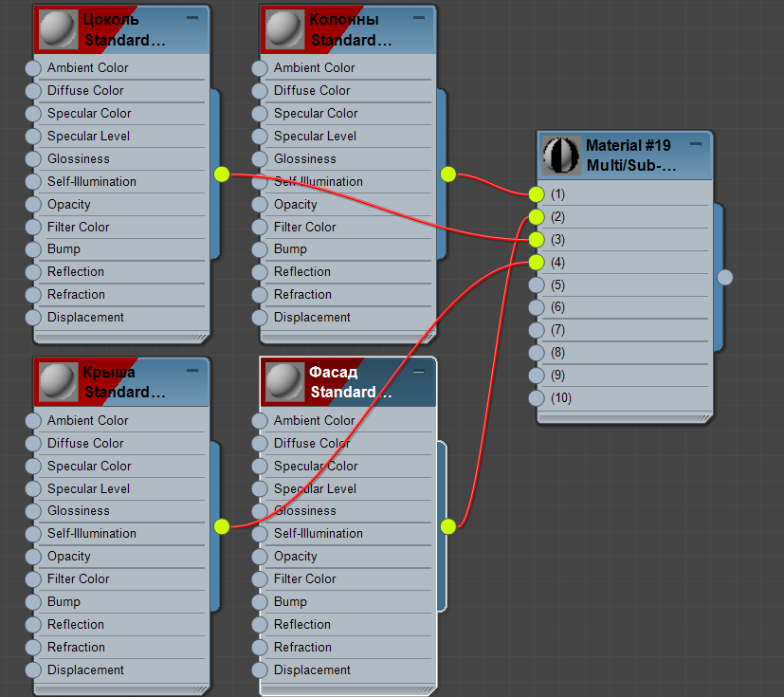The width and height of the screenshot is (784, 697).
Task: Click Refraction label in Фасад node
Action: (302, 647)
